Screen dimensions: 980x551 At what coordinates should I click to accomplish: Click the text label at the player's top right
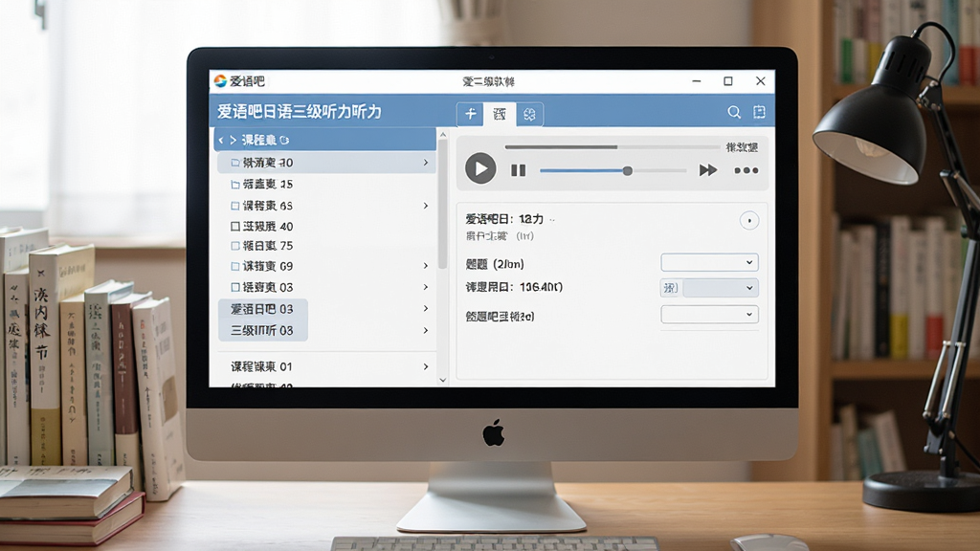click(742, 147)
